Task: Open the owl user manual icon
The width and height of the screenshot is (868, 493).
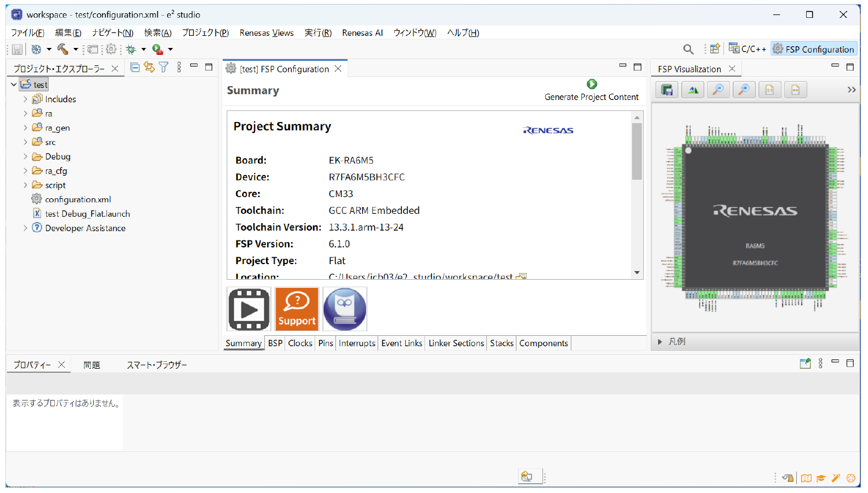Action: 345,309
